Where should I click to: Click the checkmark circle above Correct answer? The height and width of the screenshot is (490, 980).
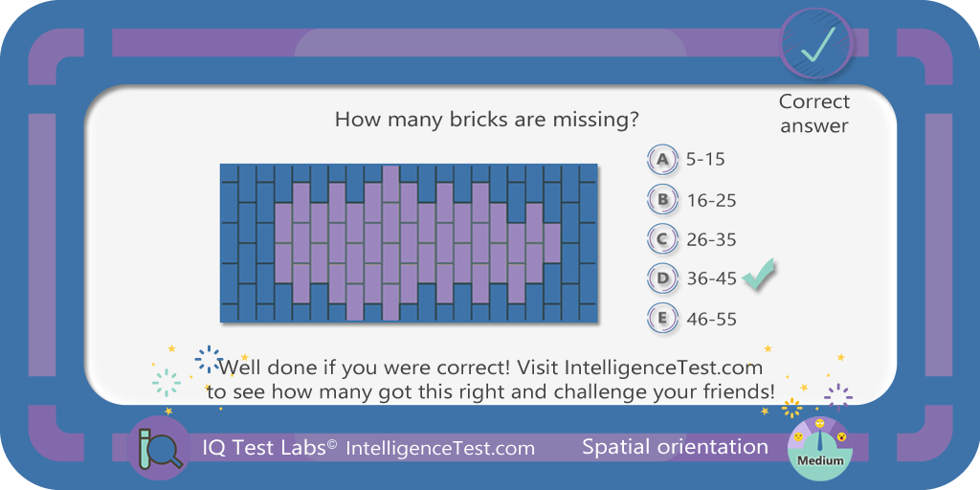pyautogui.click(x=815, y=43)
